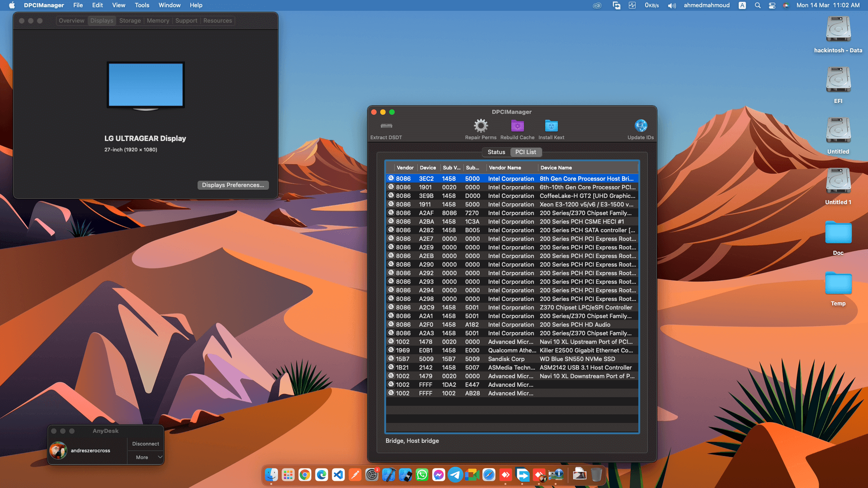Switch to the Status tab in DPCIManager
The image size is (868, 488).
click(496, 152)
